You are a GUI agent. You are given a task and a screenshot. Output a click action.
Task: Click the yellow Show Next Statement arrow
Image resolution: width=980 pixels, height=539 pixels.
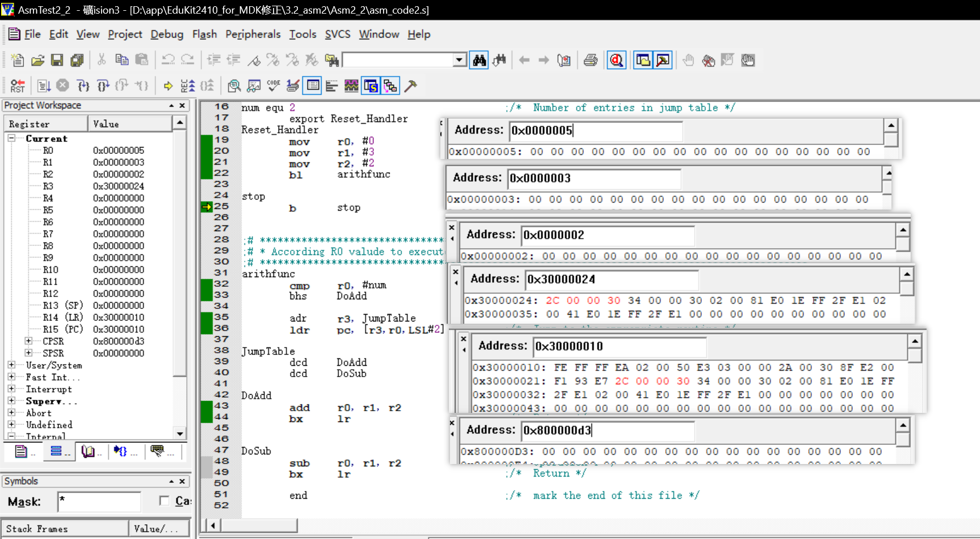168,86
